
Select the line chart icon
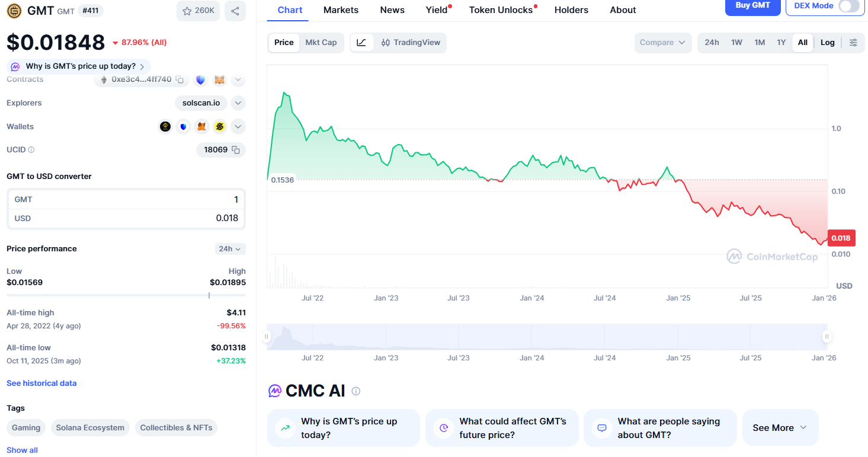tap(361, 43)
